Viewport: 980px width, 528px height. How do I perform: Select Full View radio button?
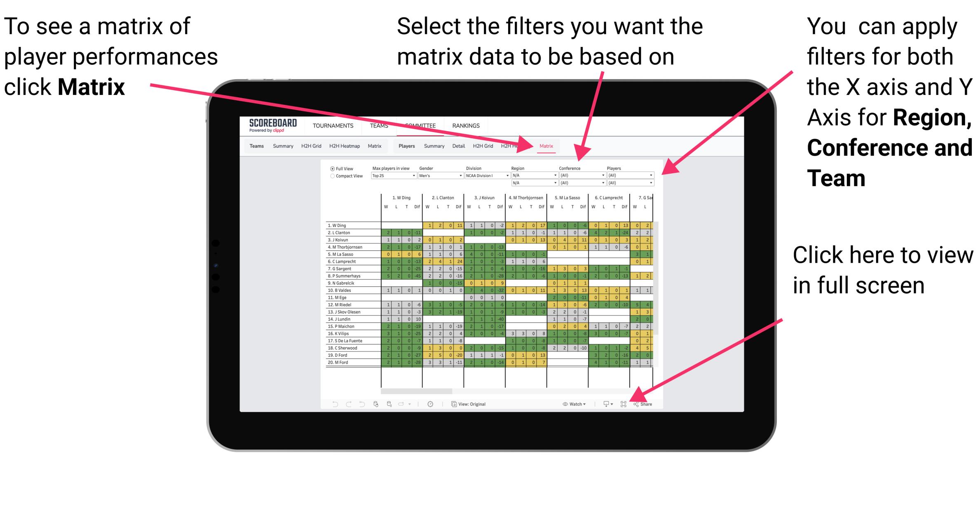(x=331, y=168)
